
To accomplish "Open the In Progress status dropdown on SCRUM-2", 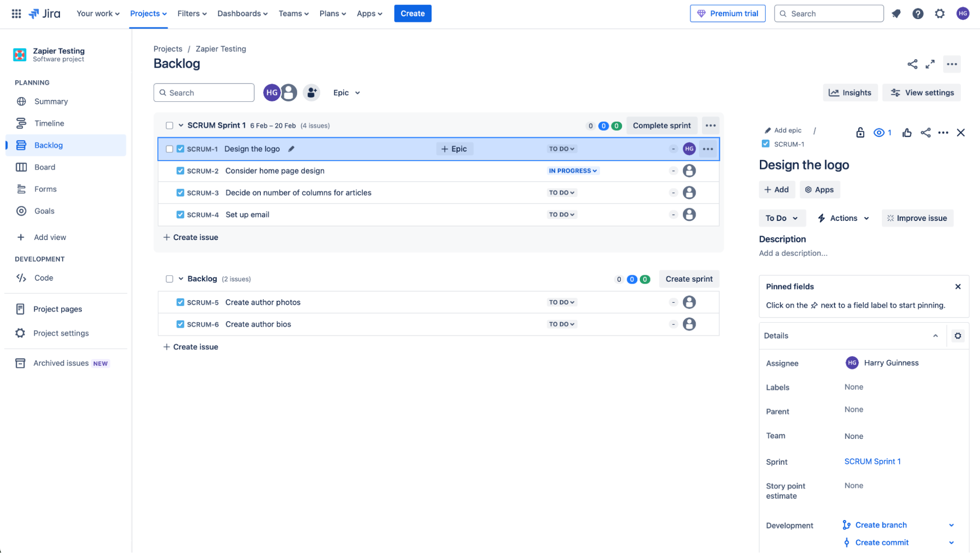I will click(x=573, y=170).
